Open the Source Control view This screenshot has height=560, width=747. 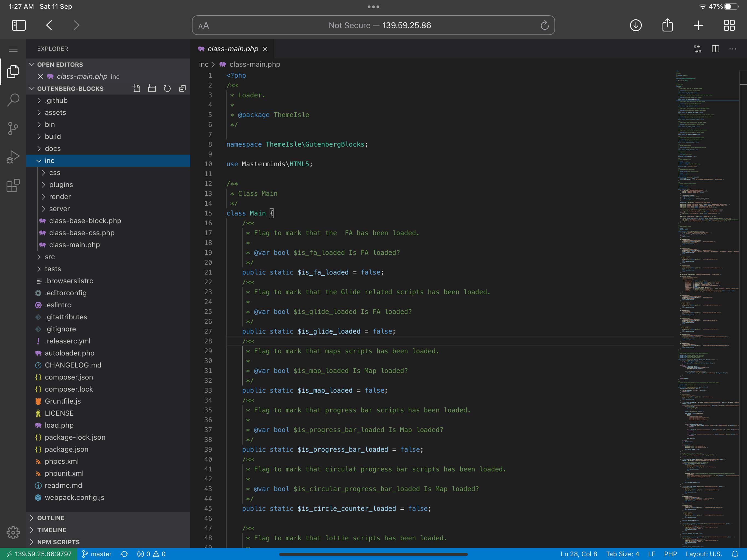coord(13,128)
